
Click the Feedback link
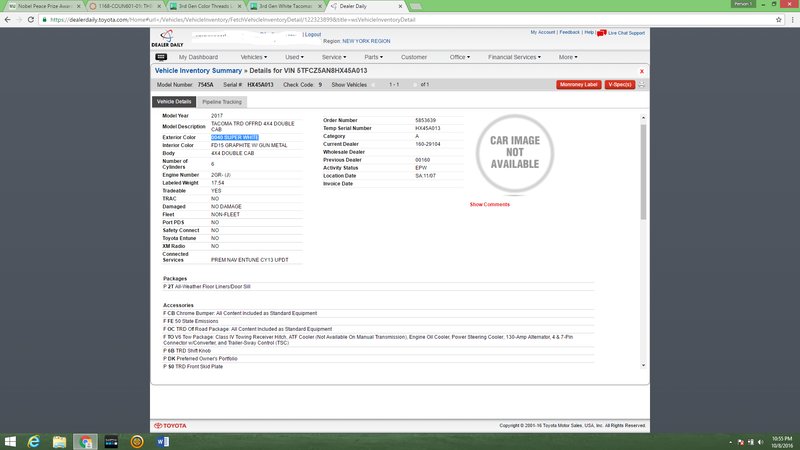(569, 32)
